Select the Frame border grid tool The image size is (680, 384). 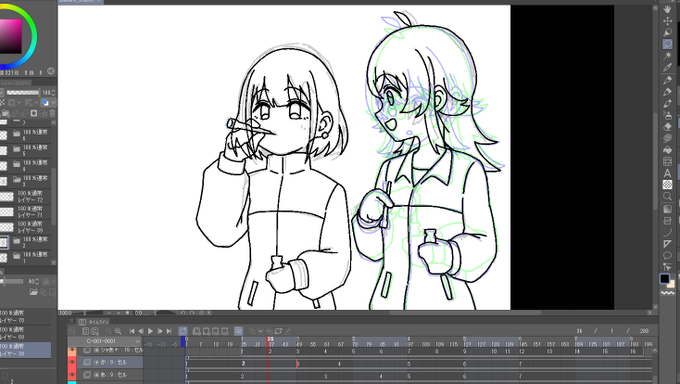667,161
